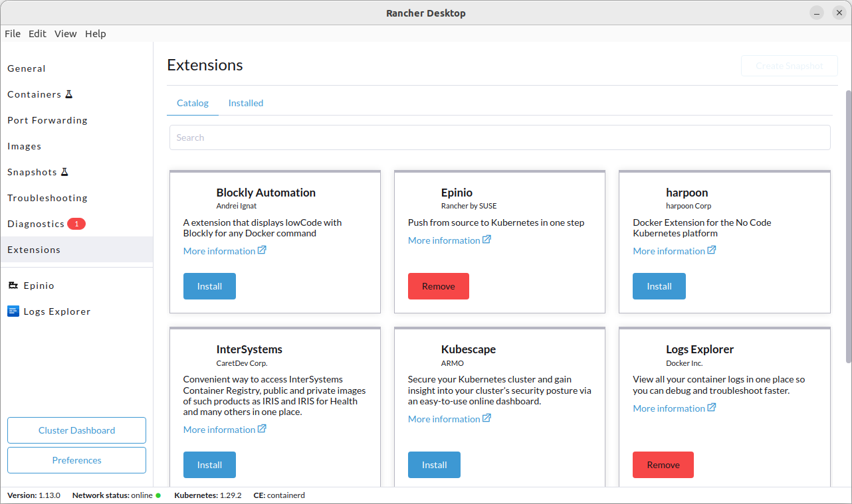
Task: Click the CaretDev Corp. publisher text
Action: pyautogui.click(x=242, y=363)
